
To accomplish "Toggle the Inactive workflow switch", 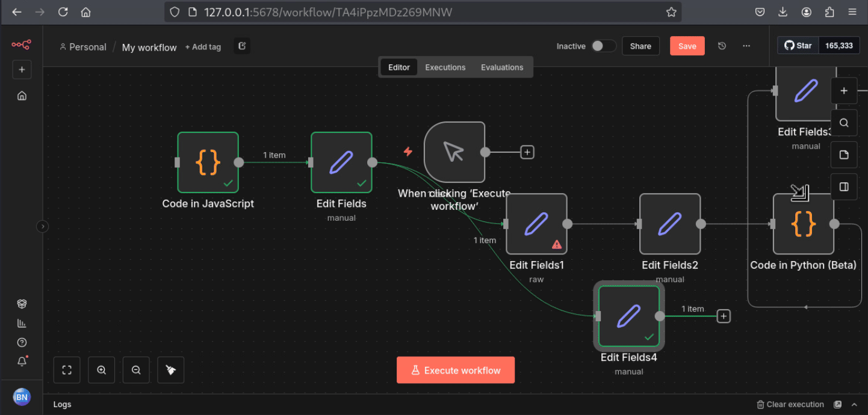I will (x=603, y=46).
